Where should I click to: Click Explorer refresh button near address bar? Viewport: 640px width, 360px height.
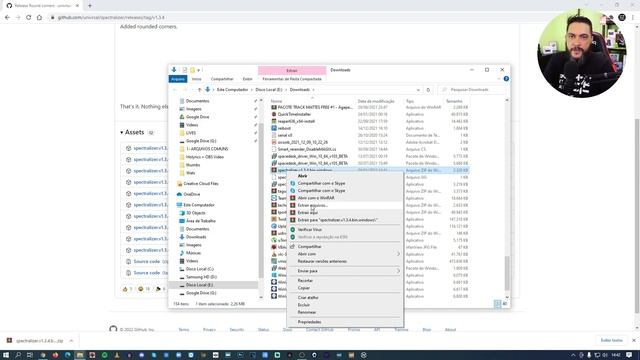[428, 90]
